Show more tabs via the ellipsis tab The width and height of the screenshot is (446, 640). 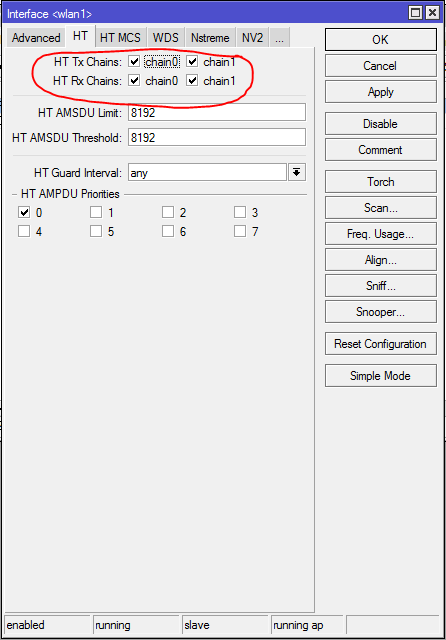click(280, 38)
